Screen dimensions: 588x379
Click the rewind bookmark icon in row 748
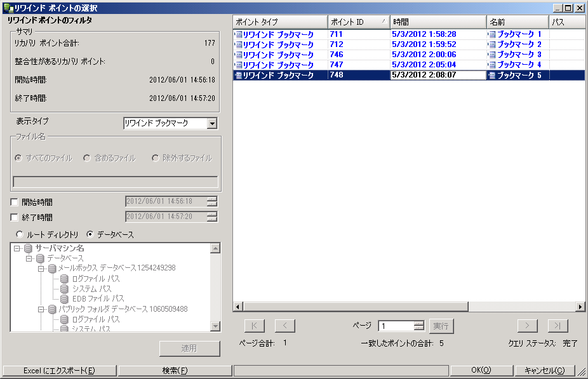(239, 75)
